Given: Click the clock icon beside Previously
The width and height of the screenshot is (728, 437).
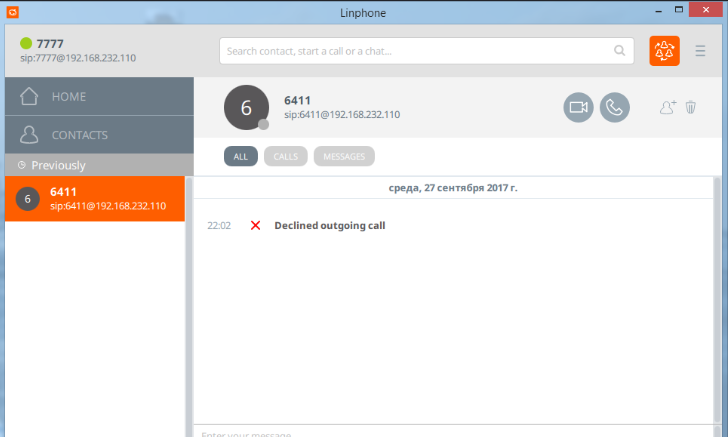Looking at the screenshot, I should click(x=21, y=165).
